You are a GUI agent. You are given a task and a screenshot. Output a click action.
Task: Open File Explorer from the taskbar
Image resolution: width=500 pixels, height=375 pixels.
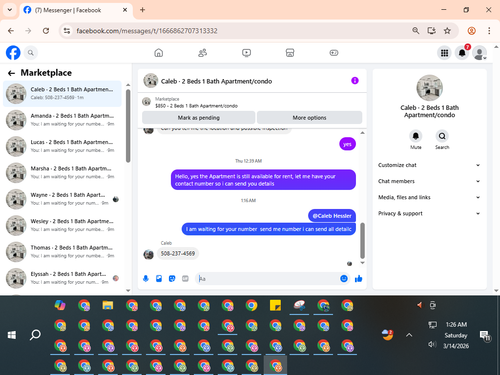tap(108, 305)
